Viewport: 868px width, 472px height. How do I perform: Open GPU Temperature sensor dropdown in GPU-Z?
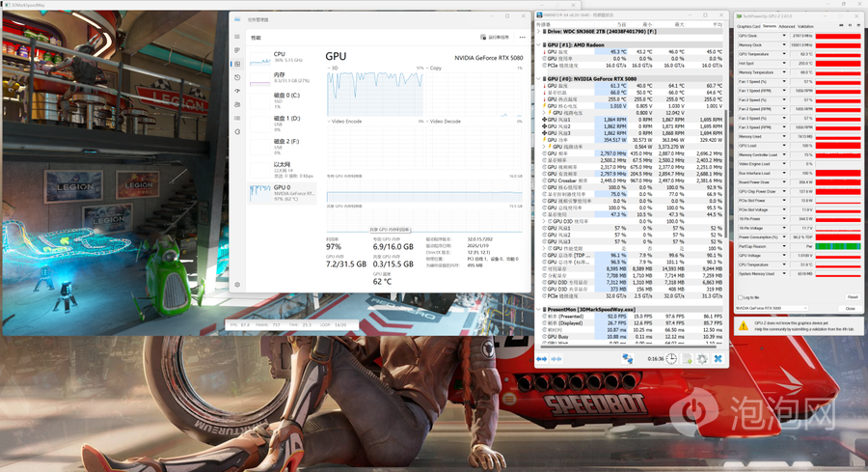[x=784, y=54]
